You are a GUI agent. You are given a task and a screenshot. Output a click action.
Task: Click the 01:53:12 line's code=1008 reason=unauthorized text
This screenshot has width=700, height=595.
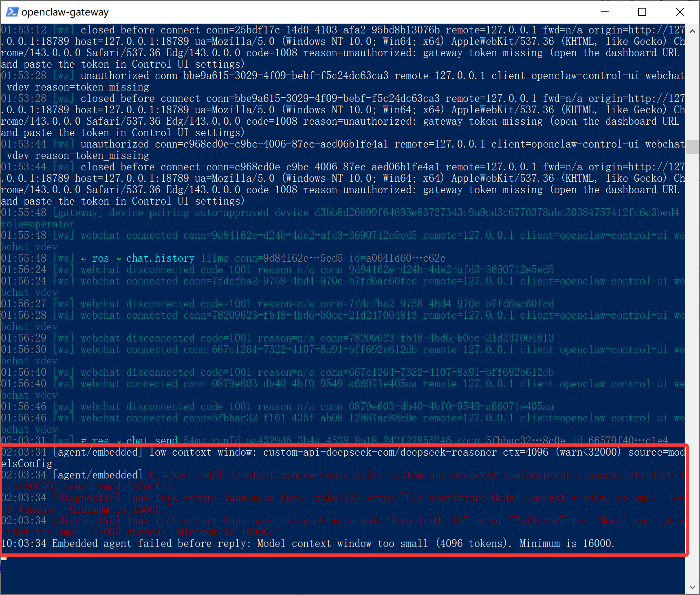tap(331, 53)
